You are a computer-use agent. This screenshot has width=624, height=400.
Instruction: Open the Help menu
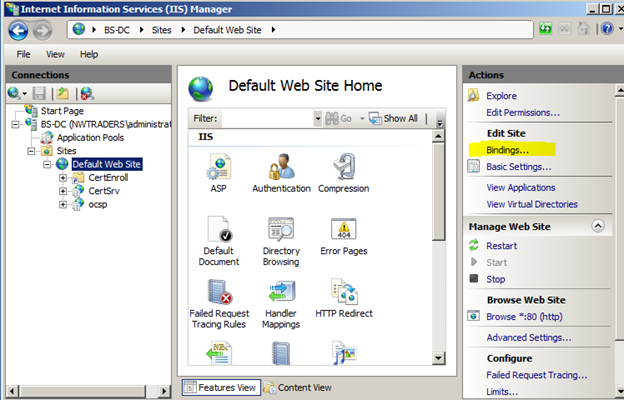(89, 54)
